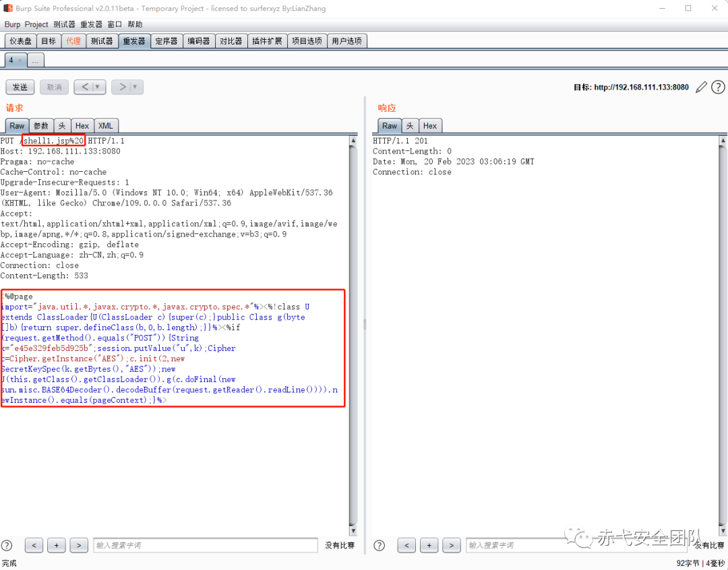The image size is (728, 570).
Task: Click the help icon below response panel
Action: point(380,545)
